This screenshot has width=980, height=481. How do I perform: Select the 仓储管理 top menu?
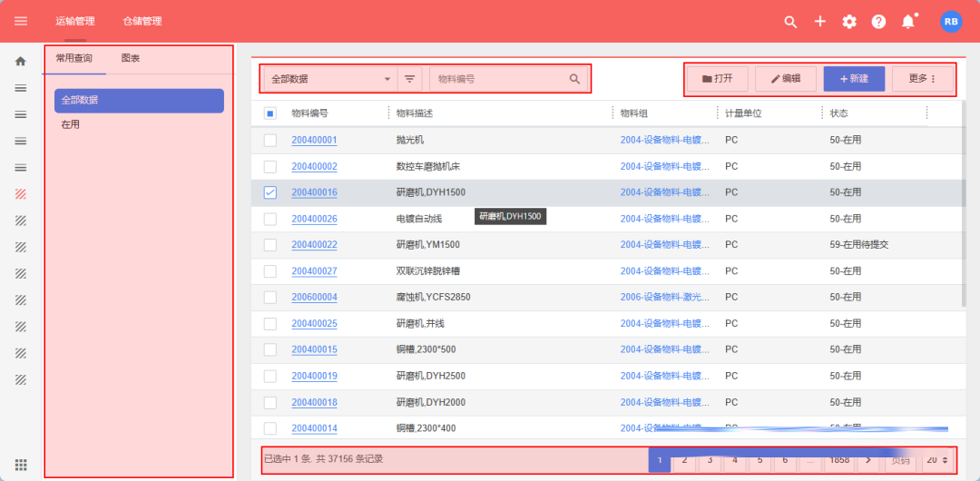point(142,21)
